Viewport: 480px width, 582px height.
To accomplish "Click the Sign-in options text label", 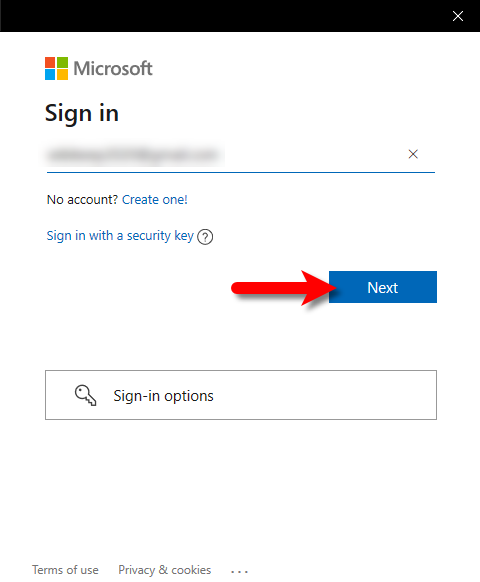I will coord(163,396).
